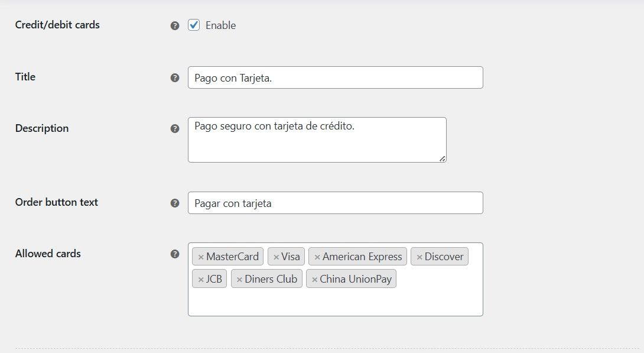Focus the Title input field

coord(335,77)
